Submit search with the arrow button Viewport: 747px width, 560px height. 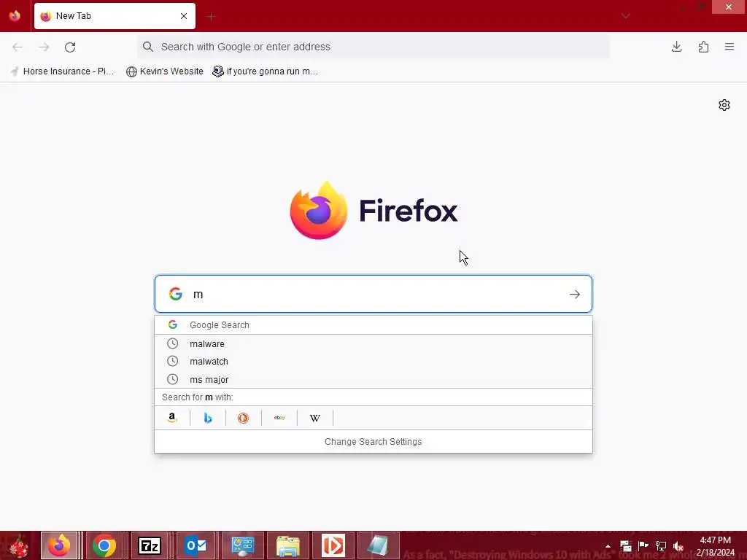coord(575,295)
